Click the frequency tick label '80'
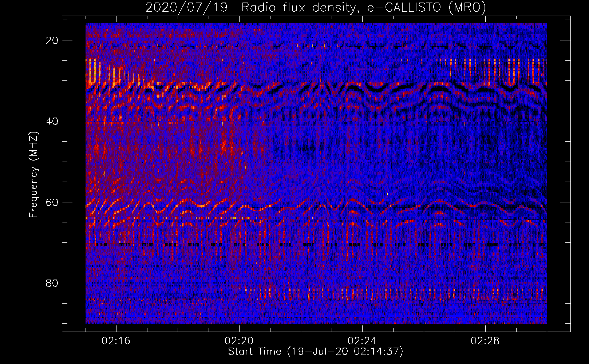589x364 pixels. point(52,283)
